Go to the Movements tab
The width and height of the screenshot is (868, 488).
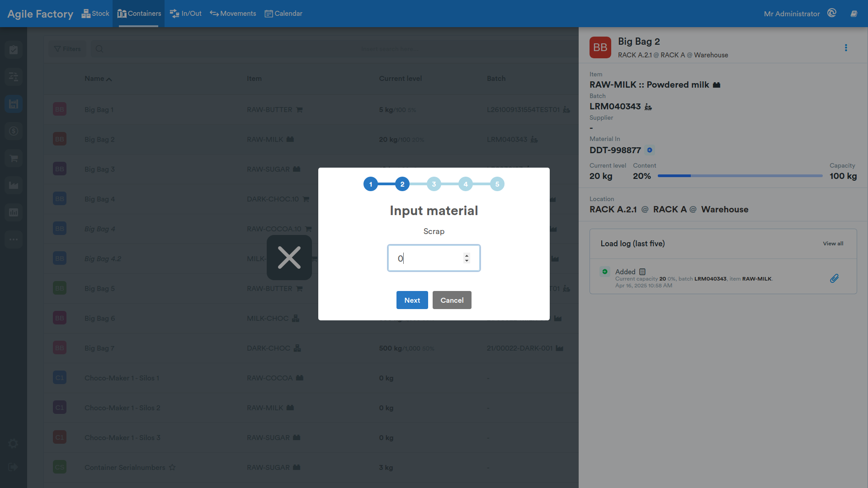coord(233,14)
